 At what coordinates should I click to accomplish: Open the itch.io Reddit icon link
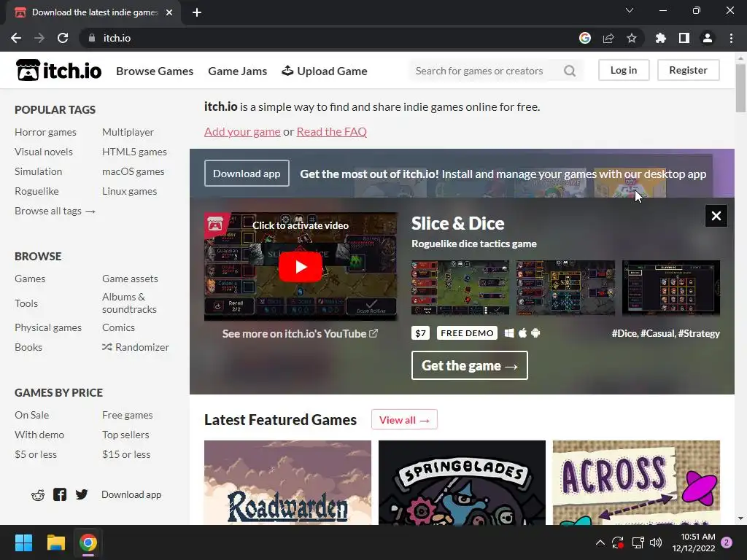coord(38,495)
